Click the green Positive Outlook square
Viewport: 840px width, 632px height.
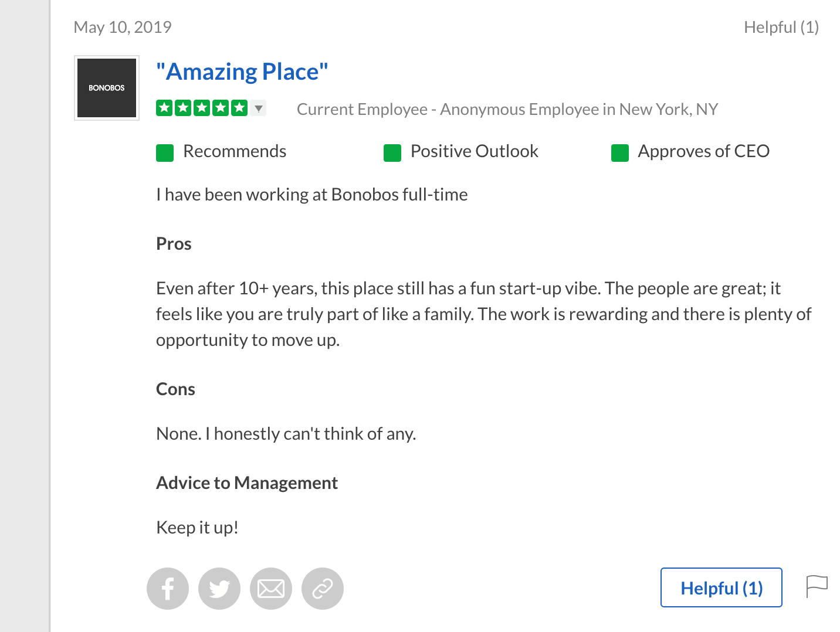coord(392,153)
